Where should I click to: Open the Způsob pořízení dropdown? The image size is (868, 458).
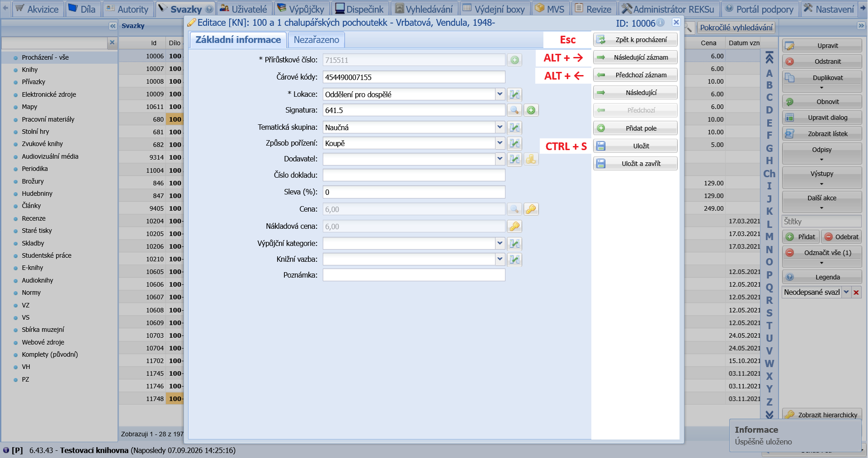click(x=500, y=143)
